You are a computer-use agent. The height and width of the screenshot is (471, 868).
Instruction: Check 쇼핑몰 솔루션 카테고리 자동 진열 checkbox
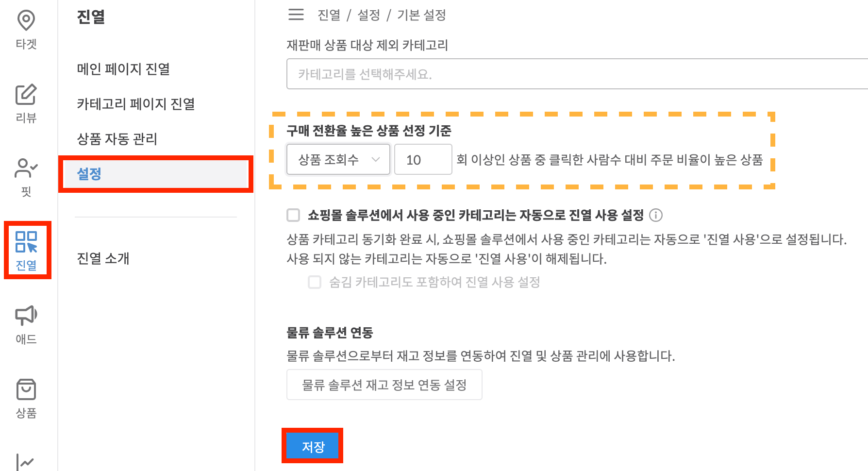(293, 215)
